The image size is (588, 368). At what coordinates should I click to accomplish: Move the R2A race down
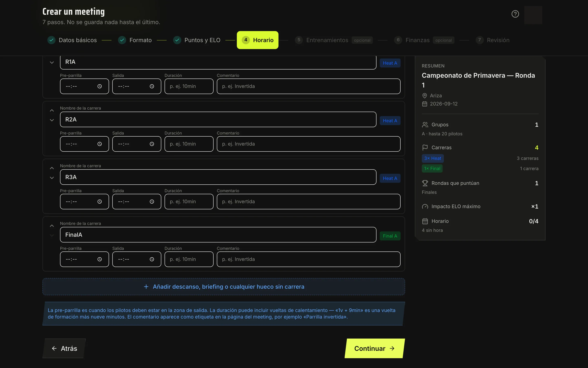(52, 120)
